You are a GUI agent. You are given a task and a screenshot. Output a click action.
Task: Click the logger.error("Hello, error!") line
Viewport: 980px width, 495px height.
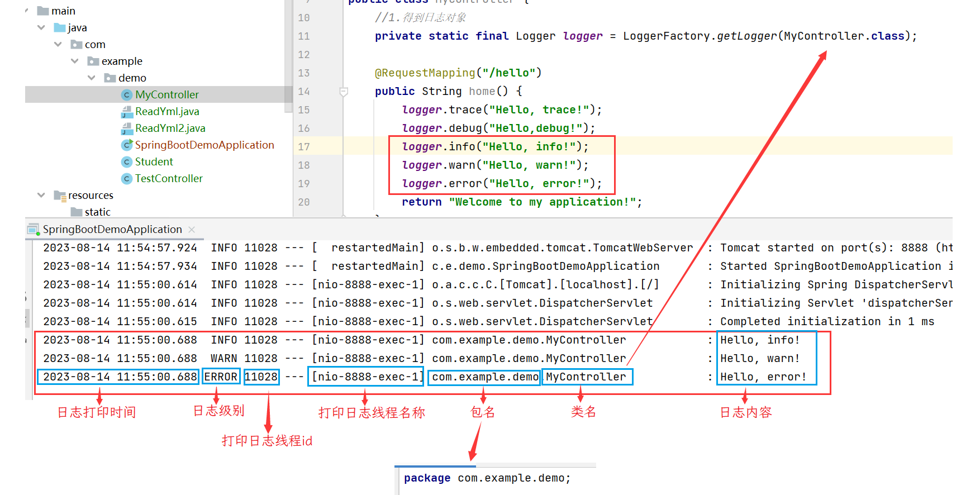pos(502,183)
